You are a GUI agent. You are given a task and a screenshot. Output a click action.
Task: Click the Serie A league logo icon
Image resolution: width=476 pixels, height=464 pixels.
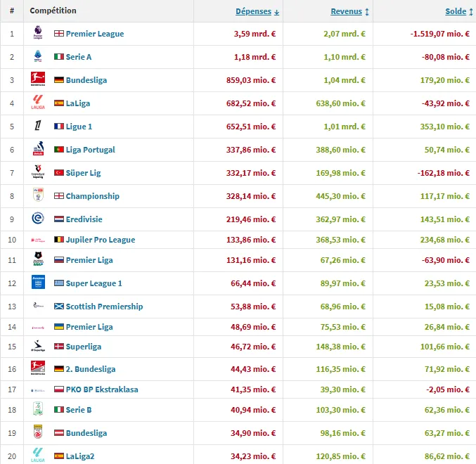(x=38, y=56)
